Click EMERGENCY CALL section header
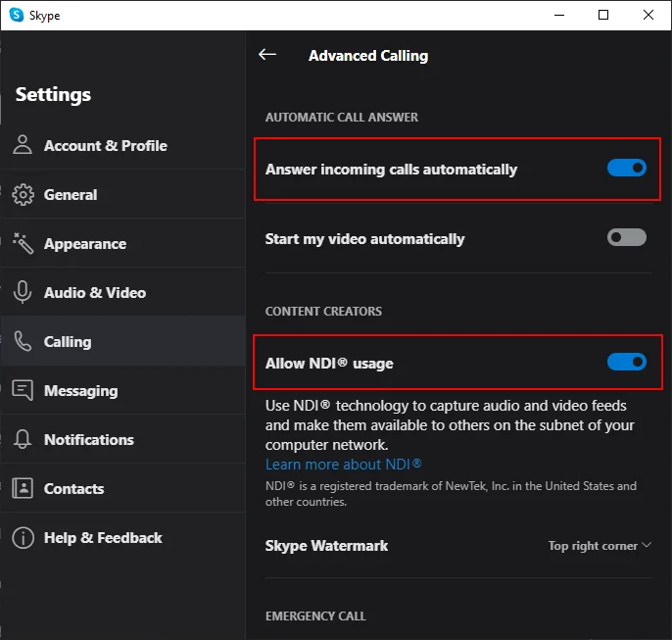 pyautogui.click(x=315, y=616)
